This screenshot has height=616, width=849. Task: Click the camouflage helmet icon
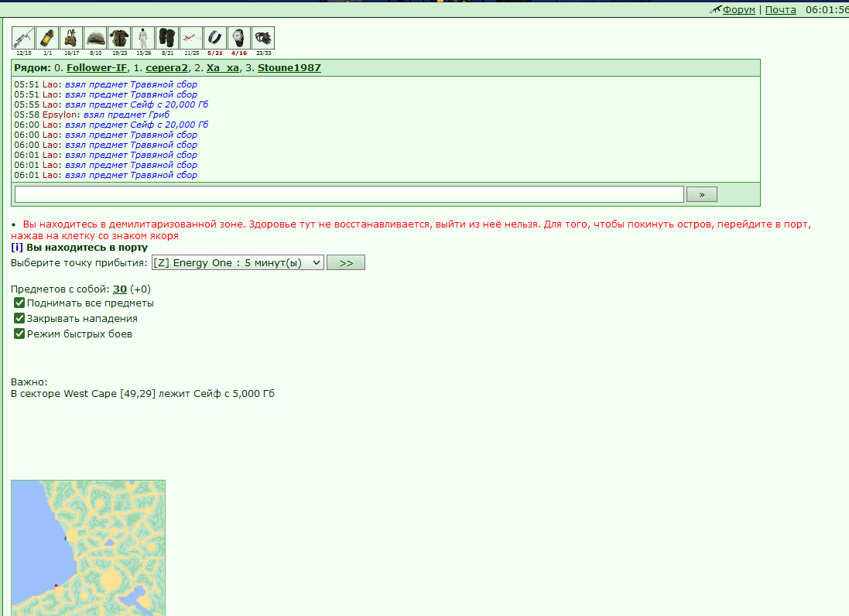click(x=95, y=38)
